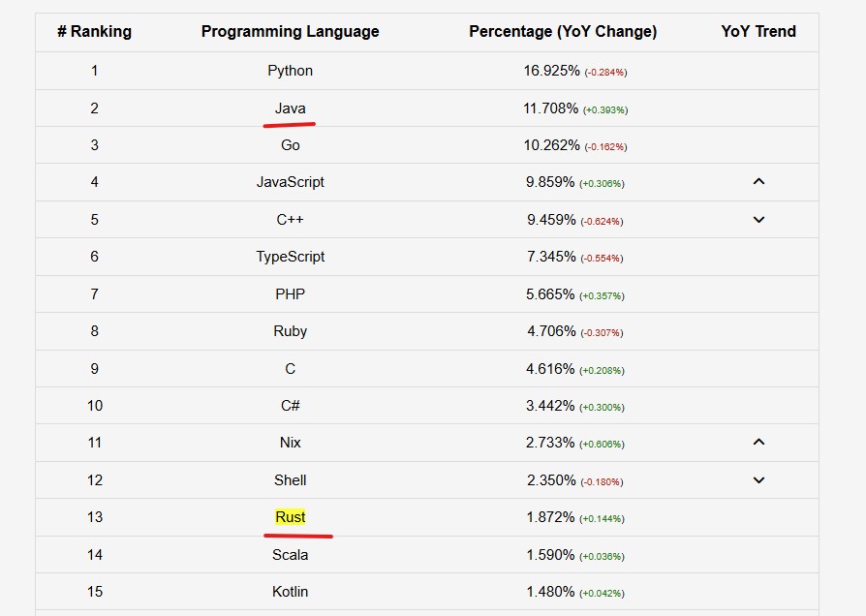Click the 1.872% value for Rust
The height and width of the screenshot is (616, 866).
tap(550, 517)
